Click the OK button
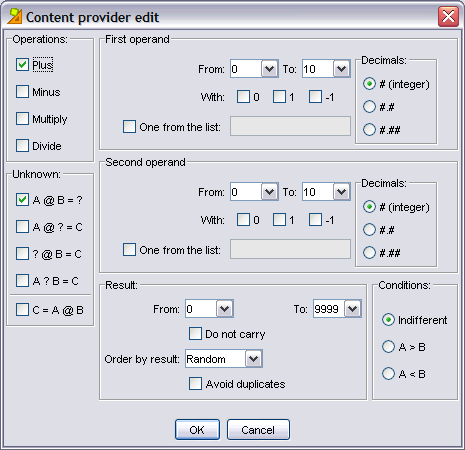The image size is (465, 450). (197, 430)
